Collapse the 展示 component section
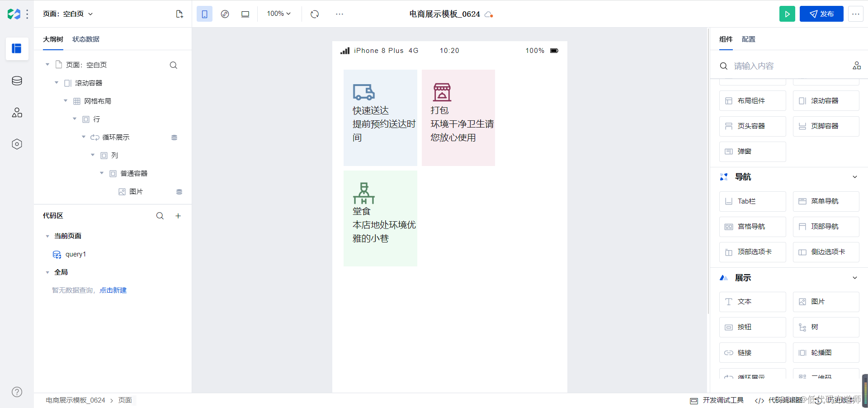 (x=855, y=278)
